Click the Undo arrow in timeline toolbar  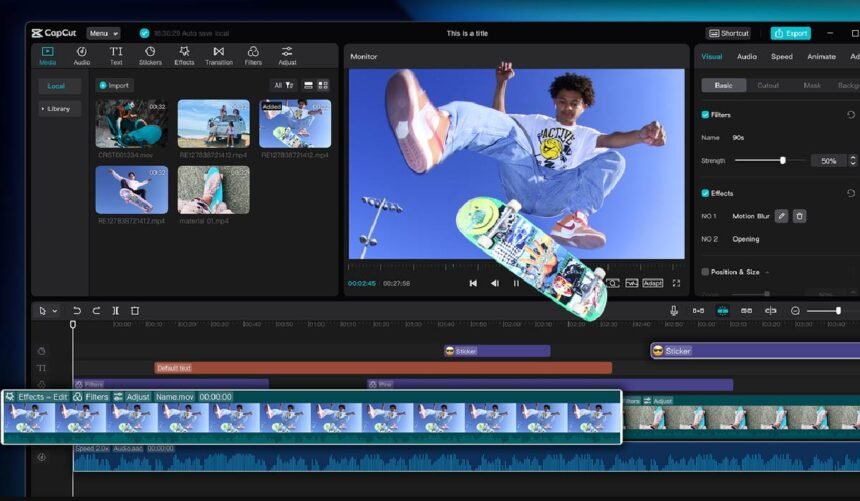click(x=77, y=311)
